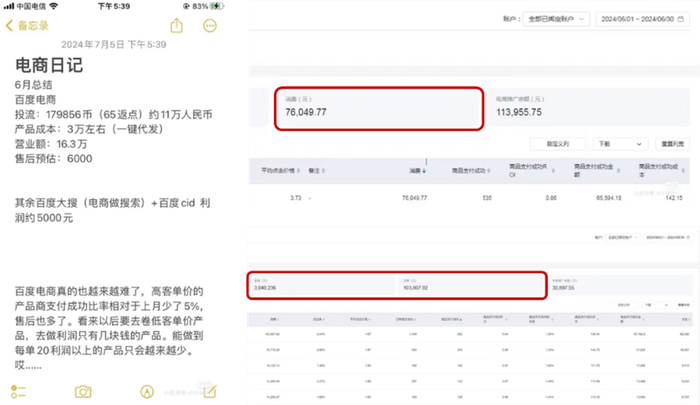The width and height of the screenshot is (700, 405).
Task: Tap the line 产品成本：3万左右
Action: (89, 129)
